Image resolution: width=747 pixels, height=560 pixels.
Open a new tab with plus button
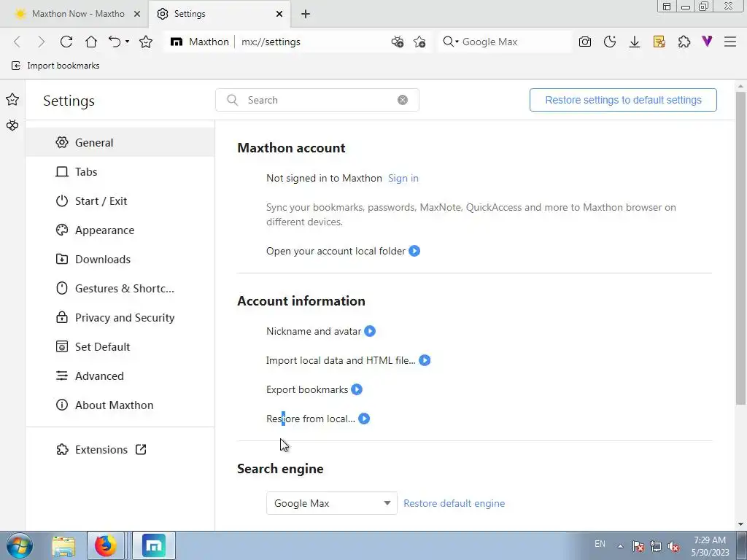pos(306,14)
